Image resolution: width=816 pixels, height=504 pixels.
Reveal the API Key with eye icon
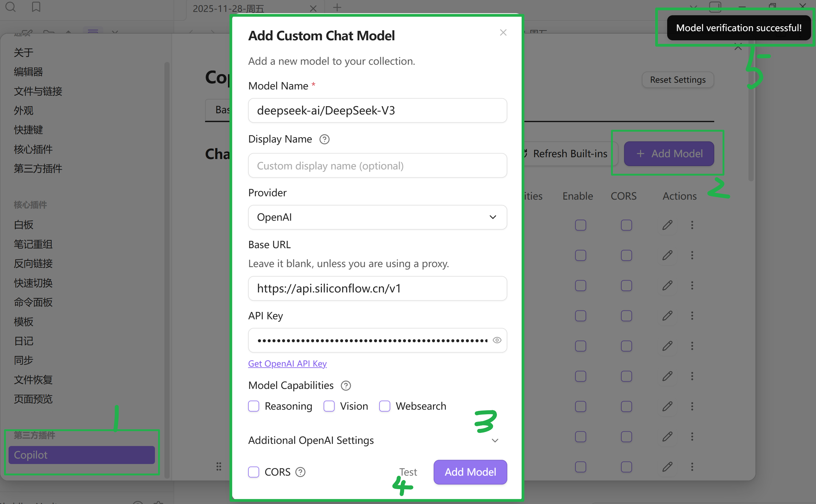[497, 340]
